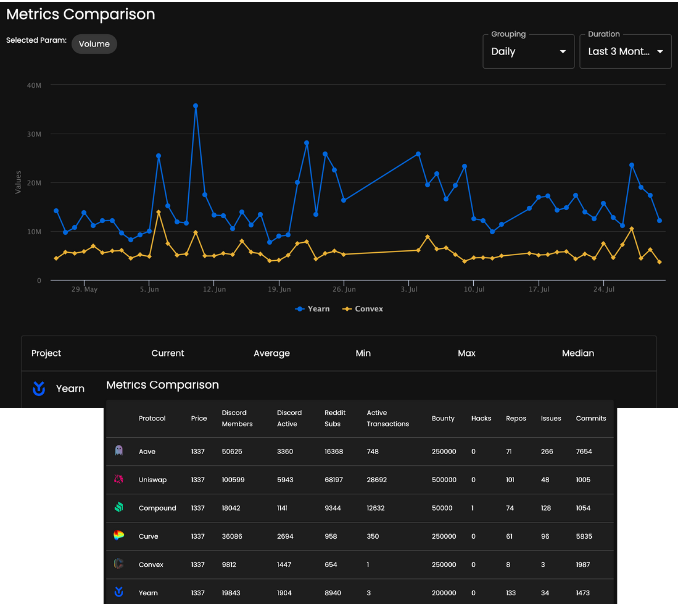
Task: Toggle the Yearn series in chart legend
Action: point(312,309)
